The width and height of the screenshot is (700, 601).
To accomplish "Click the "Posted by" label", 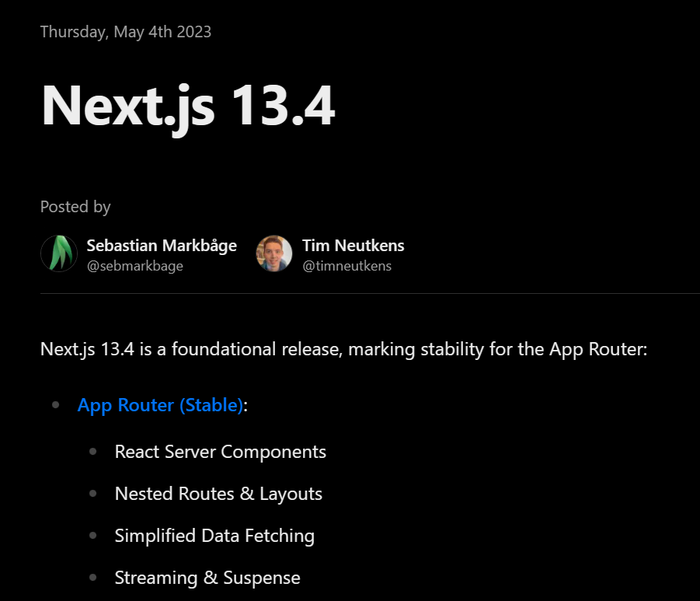I will point(75,207).
